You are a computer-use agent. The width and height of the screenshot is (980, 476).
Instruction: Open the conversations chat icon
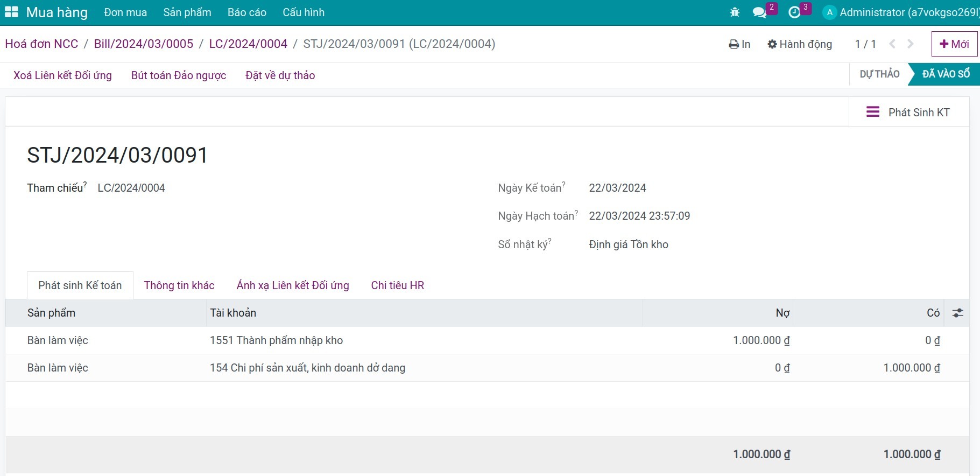click(759, 12)
